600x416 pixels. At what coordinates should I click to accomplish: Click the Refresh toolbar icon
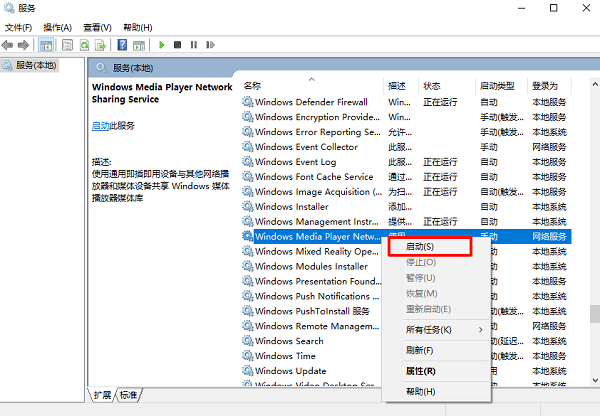click(84, 45)
